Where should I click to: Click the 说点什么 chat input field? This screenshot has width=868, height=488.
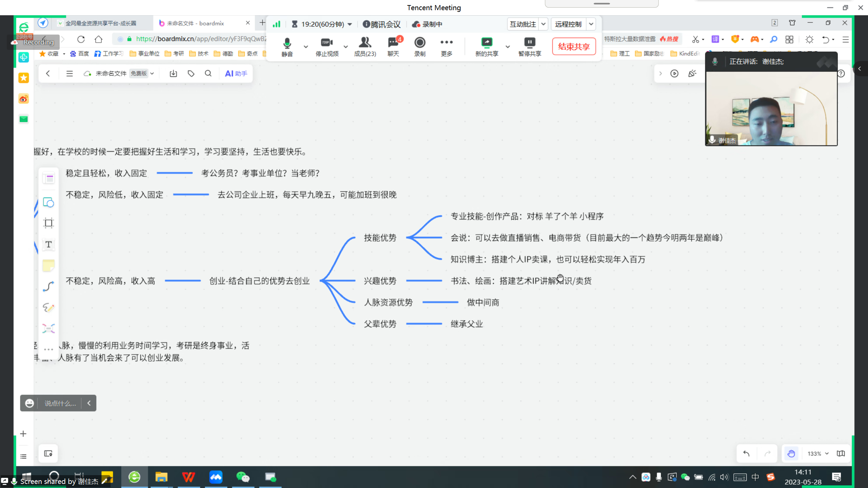(x=60, y=403)
